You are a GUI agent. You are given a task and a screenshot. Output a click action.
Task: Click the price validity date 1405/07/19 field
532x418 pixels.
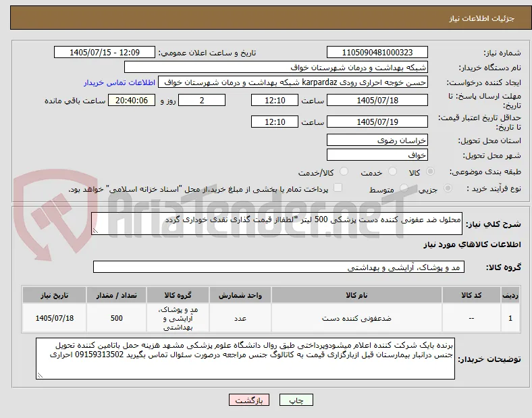pos(377,122)
